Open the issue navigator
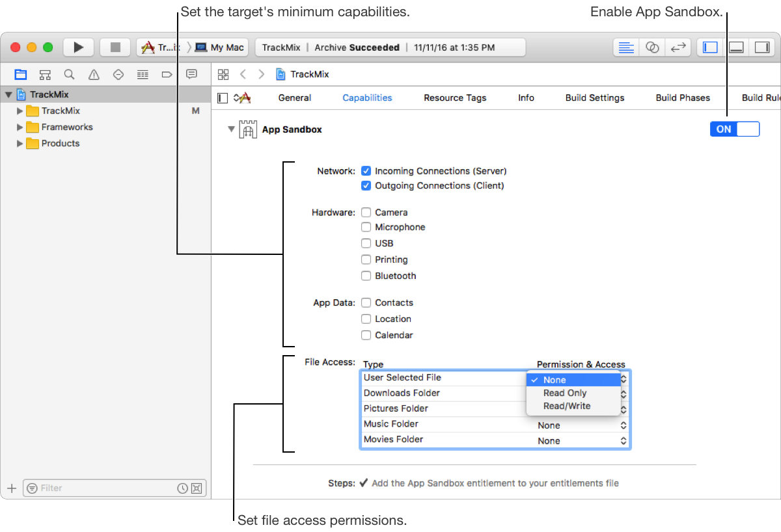 tap(94, 74)
